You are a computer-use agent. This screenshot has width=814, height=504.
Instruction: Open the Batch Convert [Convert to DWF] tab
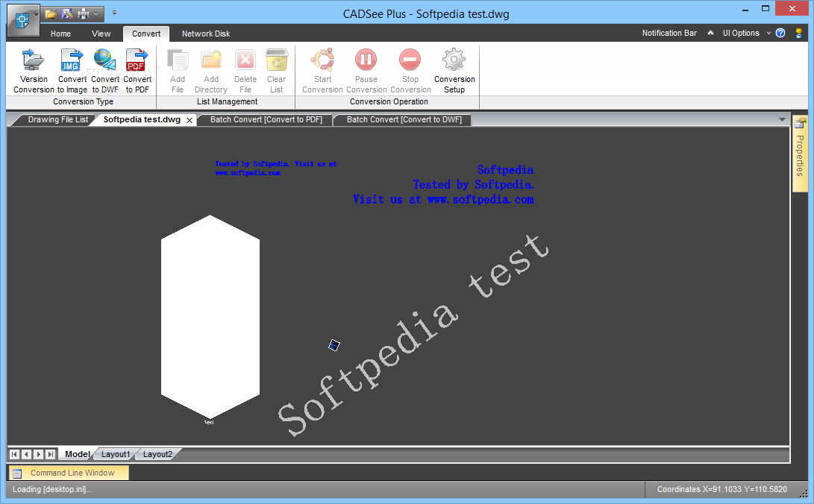pyautogui.click(x=404, y=120)
